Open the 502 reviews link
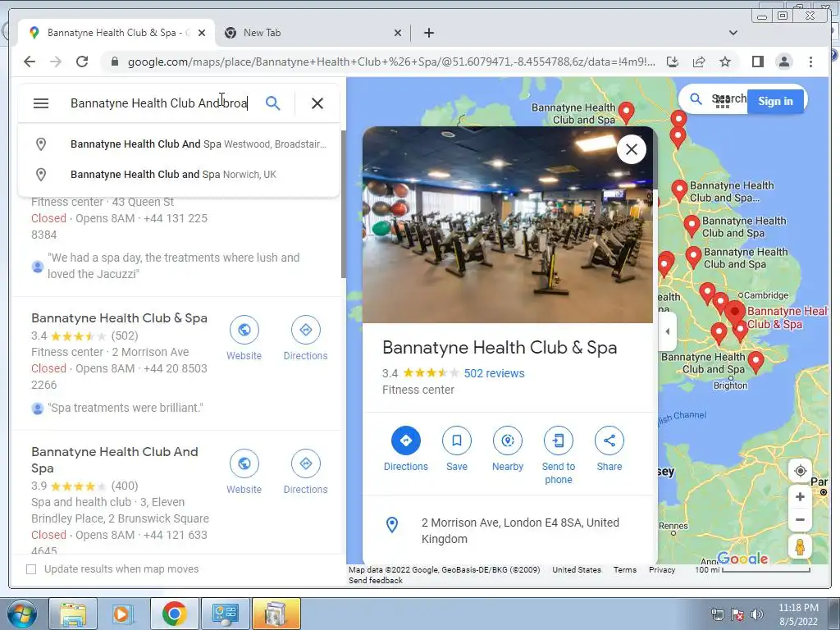This screenshot has height=630, width=840. [x=494, y=373]
